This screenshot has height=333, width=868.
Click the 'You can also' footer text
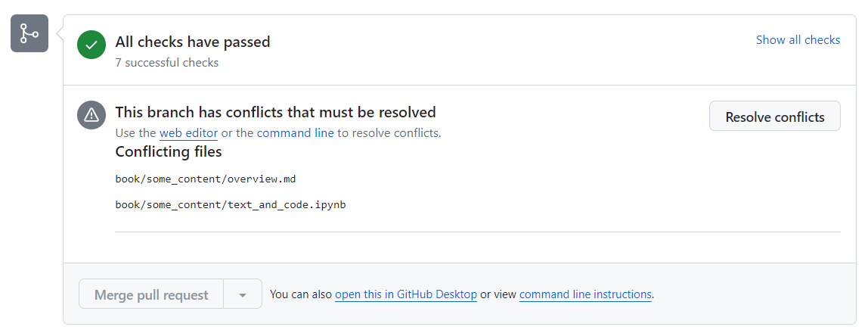pos(301,294)
